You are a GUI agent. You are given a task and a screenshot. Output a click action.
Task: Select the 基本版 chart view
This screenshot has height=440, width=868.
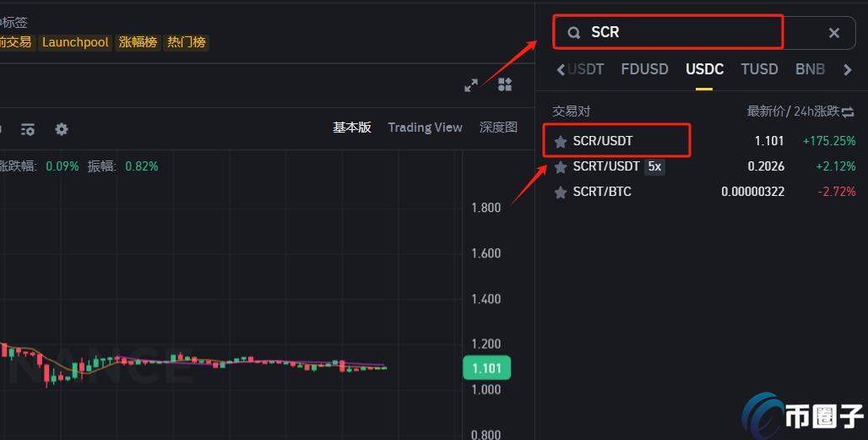tap(351, 128)
